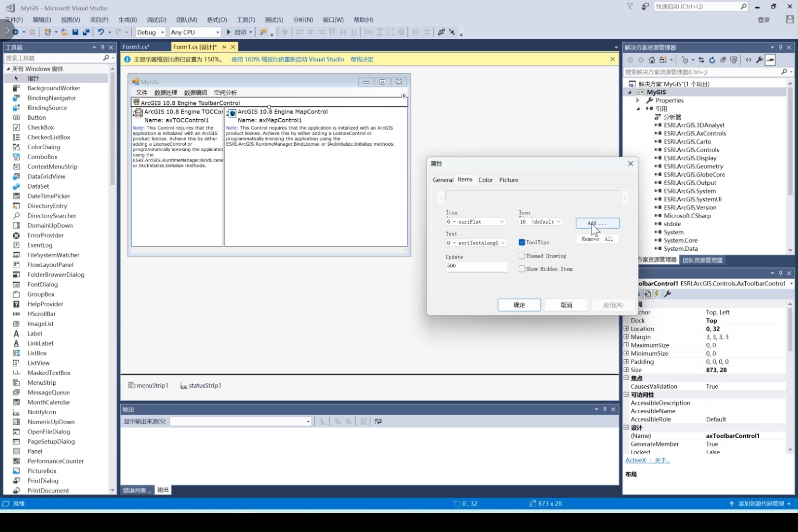Click the Property Pages wrench icon in Properties panel
This screenshot has width=798, height=532.
(x=667, y=294)
